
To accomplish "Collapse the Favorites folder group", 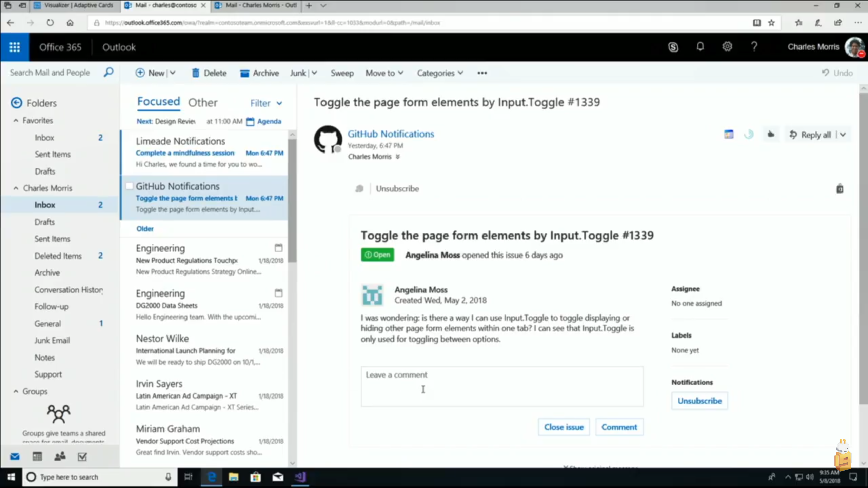I will click(16, 120).
